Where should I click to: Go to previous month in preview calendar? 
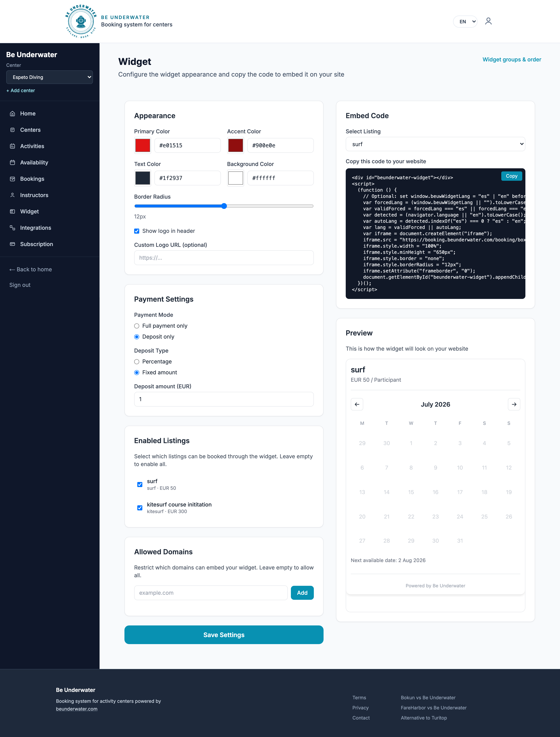point(357,404)
